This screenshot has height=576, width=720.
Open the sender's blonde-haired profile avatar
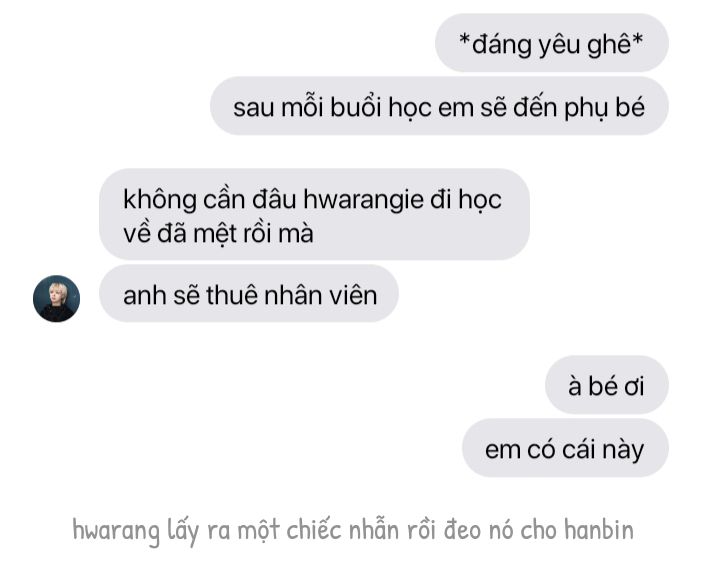56,299
